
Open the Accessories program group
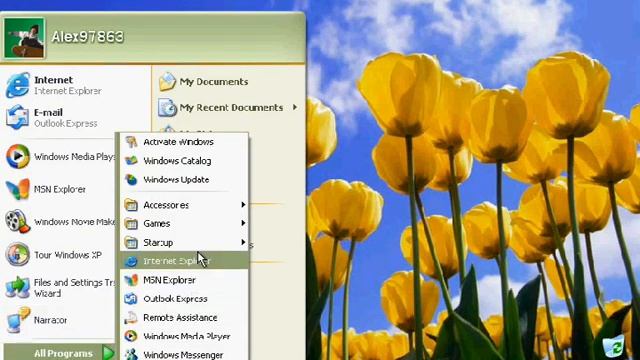click(x=184, y=205)
